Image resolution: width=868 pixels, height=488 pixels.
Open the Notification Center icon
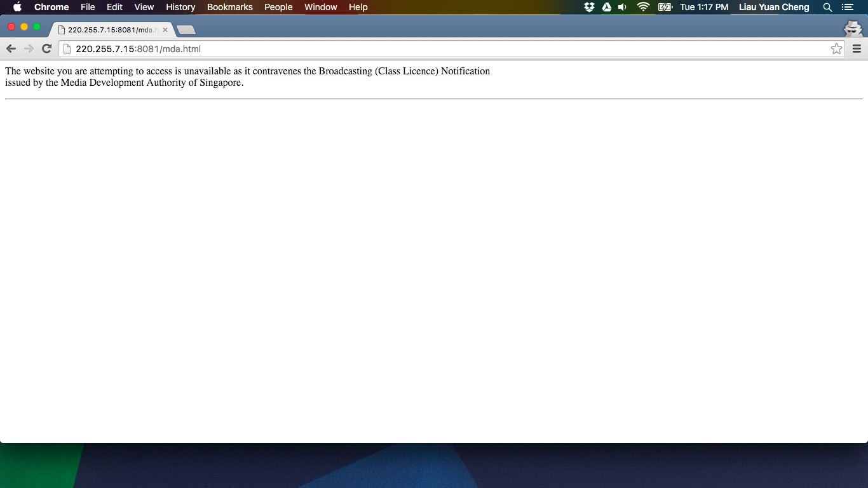point(847,7)
